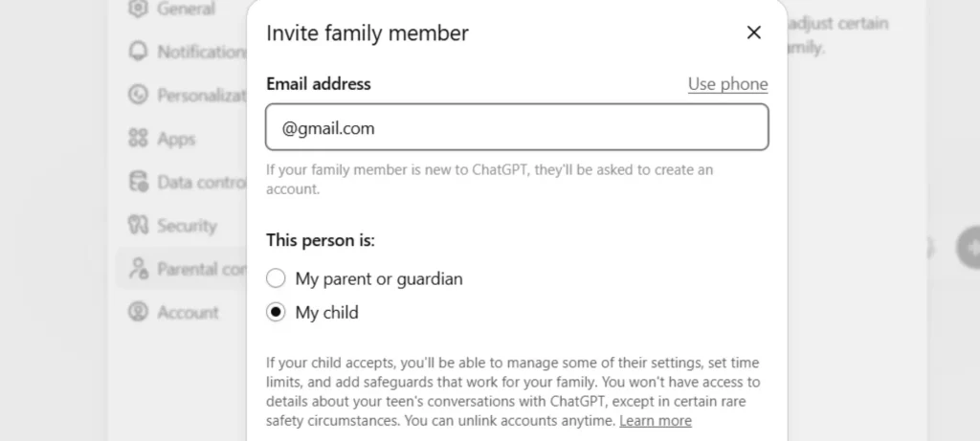Click the Personalization icon in sidebar
This screenshot has height=441, width=980.
click(139, 95)
